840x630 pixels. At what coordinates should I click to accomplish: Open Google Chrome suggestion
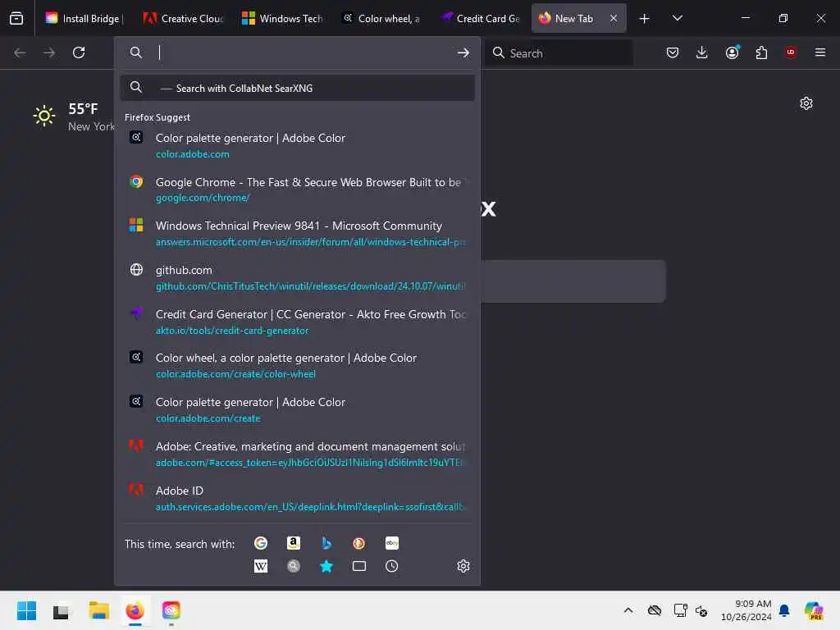[x=297, y=189]
